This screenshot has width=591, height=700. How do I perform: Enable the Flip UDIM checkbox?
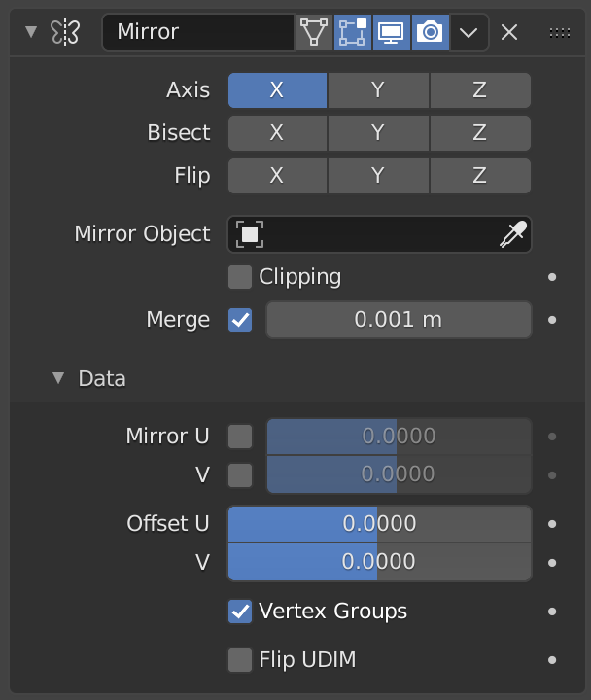click(240, 660)
